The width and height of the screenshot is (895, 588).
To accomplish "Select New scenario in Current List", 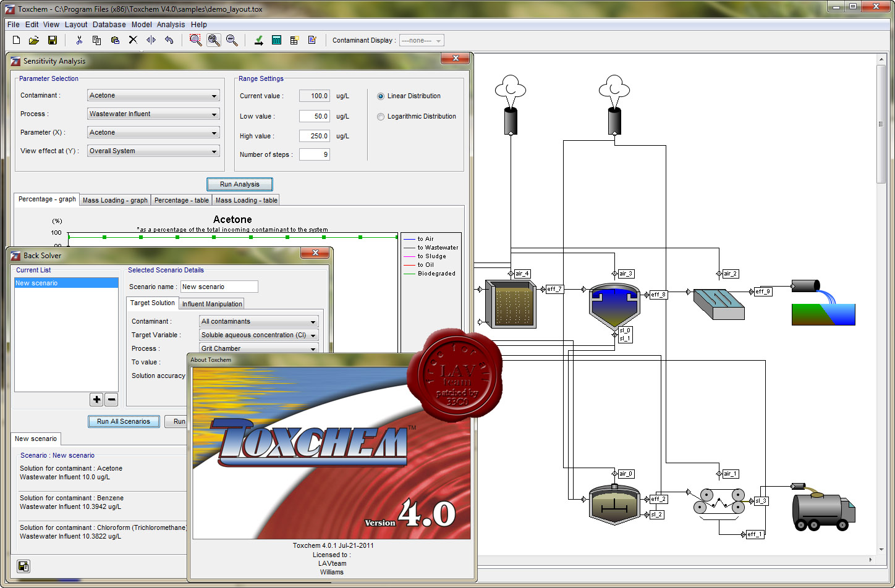I will (x=66, y=283).
